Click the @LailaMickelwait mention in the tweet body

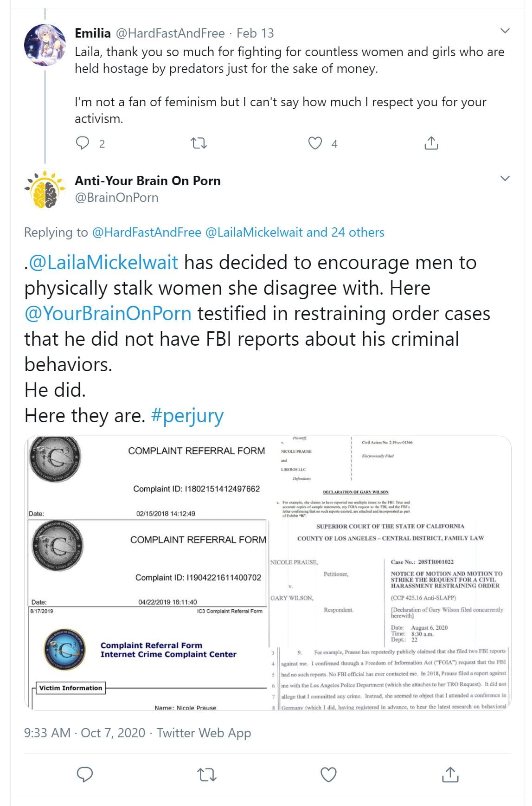pos(103,263)
